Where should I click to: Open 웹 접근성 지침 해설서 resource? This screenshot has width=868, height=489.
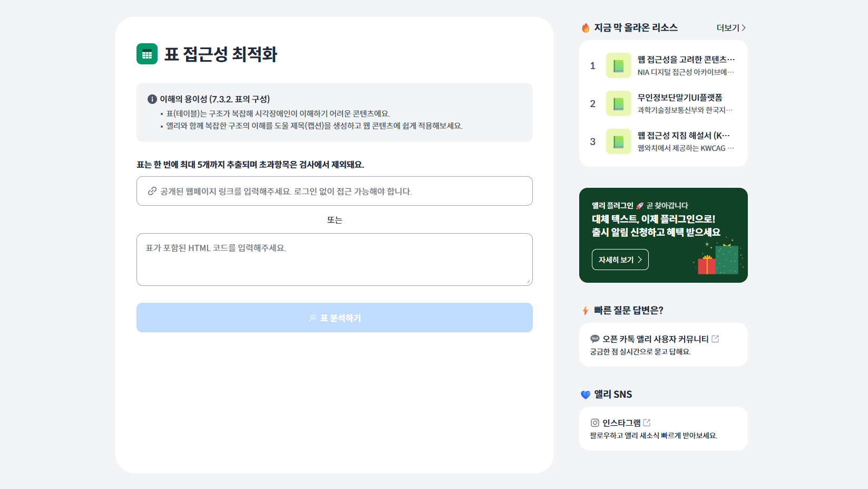(684, 136)
